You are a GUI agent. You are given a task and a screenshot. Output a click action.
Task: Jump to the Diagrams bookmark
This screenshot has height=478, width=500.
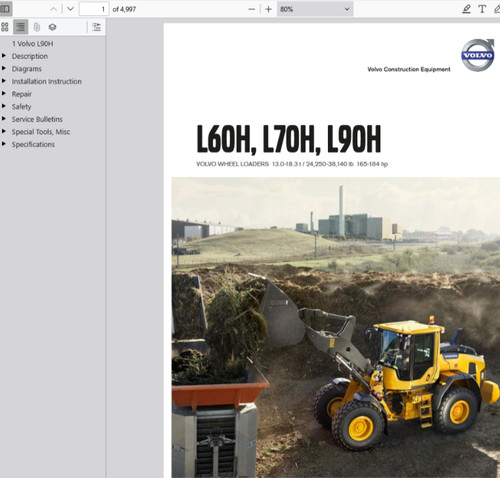point(27,69)
